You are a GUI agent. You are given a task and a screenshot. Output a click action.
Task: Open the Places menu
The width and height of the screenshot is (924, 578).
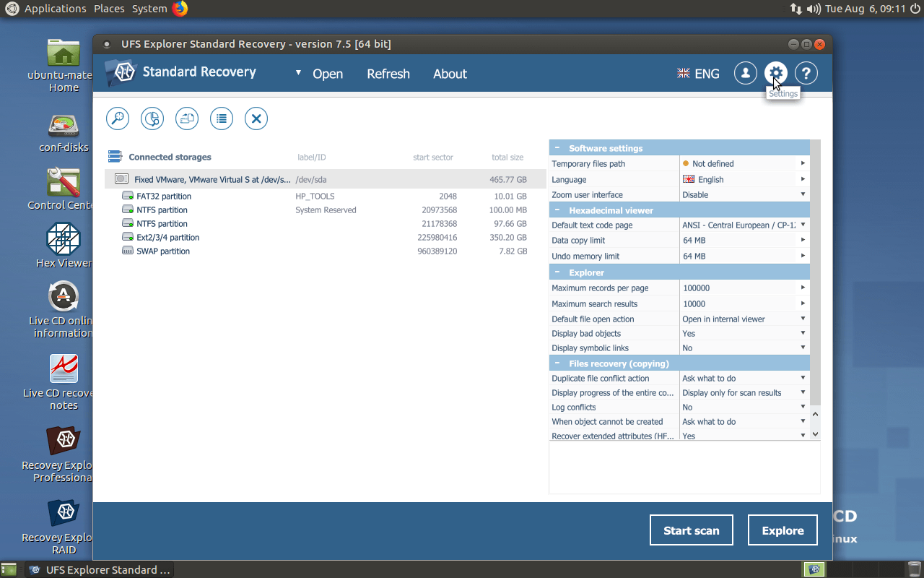click(109, 9)
